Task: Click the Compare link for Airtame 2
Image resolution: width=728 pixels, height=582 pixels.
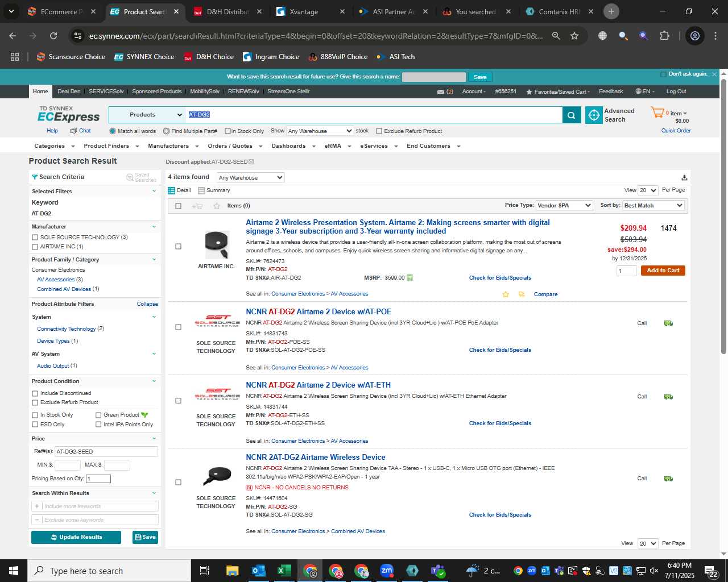Action: pos(545,294)
